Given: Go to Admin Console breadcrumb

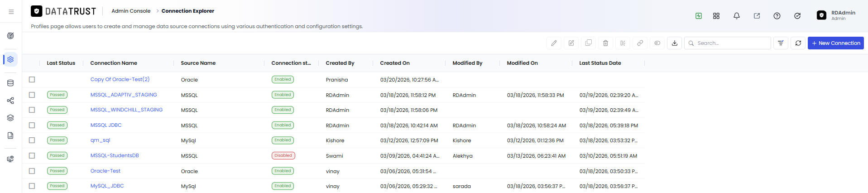Looking at the screenshot, I should coord(131,11).
